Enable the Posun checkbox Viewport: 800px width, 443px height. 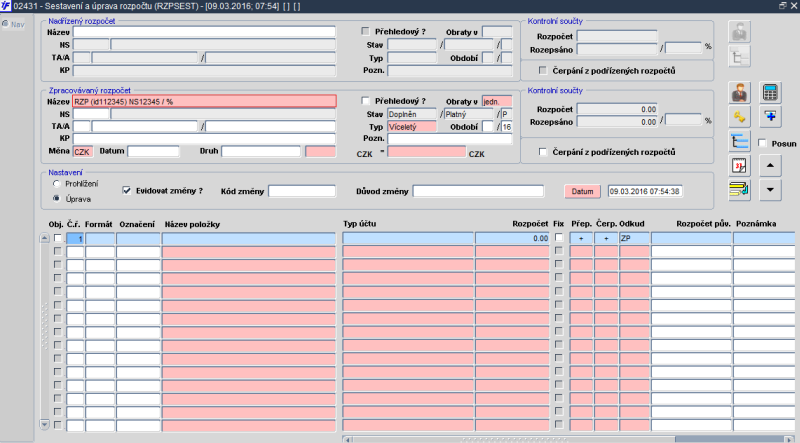(x=763, y=143)
